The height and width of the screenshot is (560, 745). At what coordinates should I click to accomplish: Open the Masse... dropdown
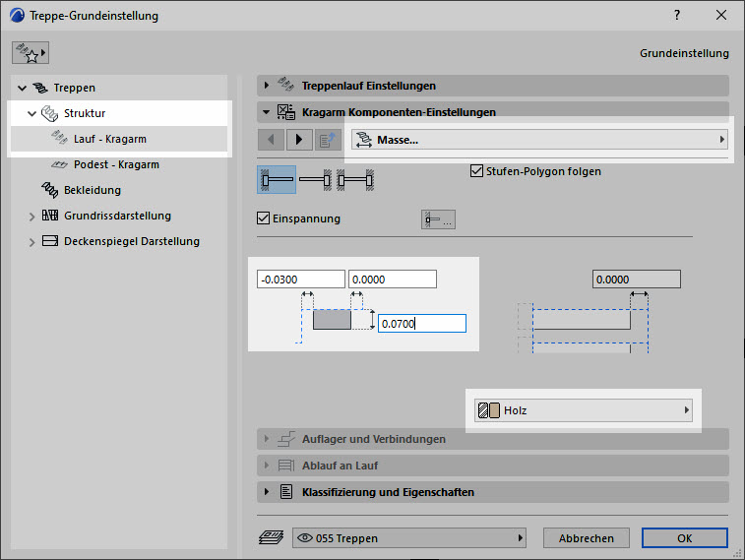[539, 140]
